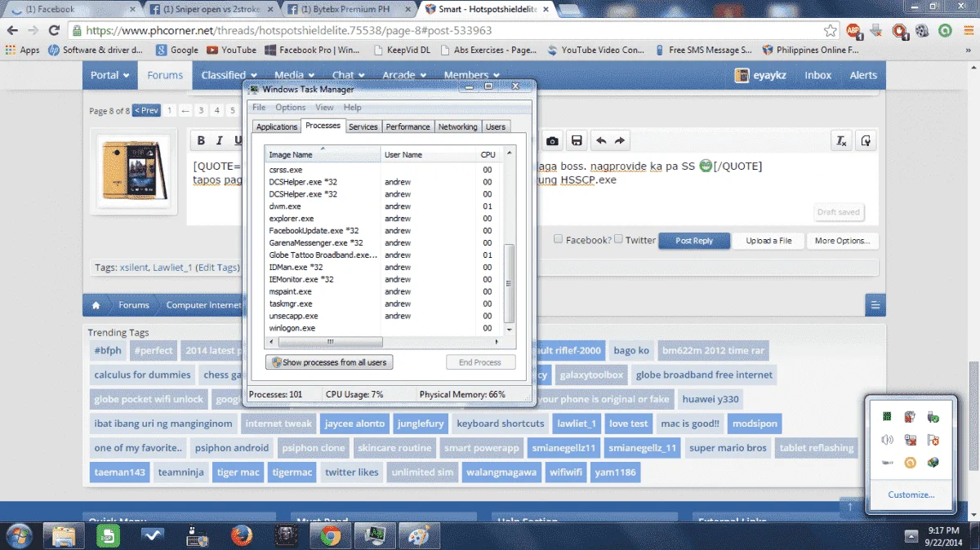The height and width of the screenshot is (550, 980).
Task: Click the Post Reply button
Action: tap(694, 241)
